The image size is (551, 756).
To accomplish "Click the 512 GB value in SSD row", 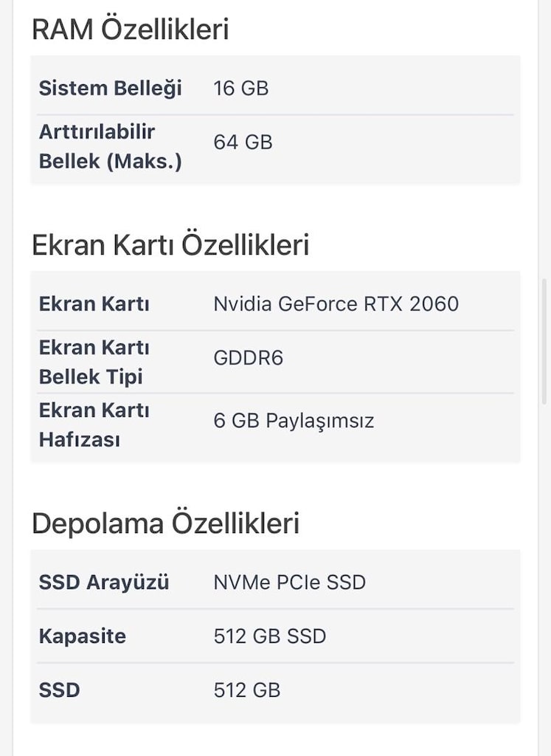I will (x=246, y=690).
